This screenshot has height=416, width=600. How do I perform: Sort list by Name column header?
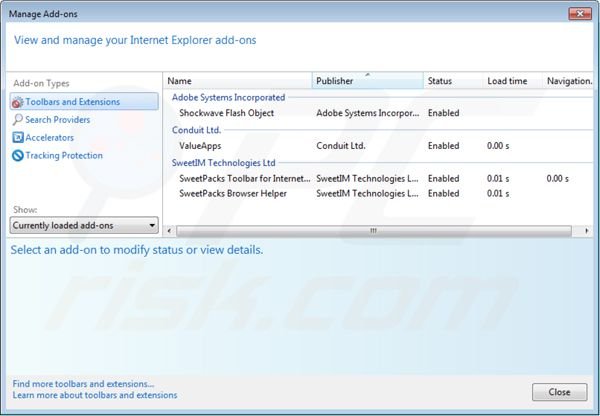[238, 81]
